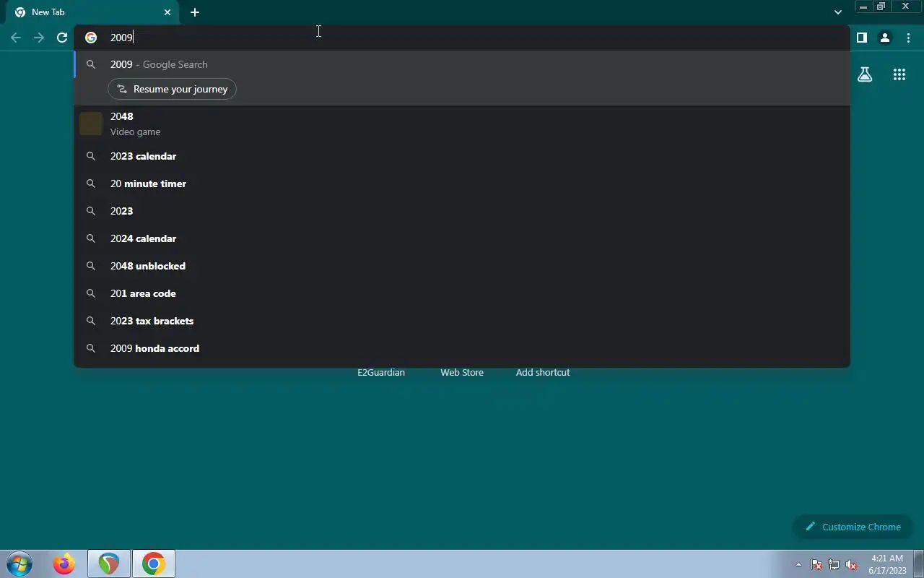Open the green shield app in the taskbar

[109, 564]
